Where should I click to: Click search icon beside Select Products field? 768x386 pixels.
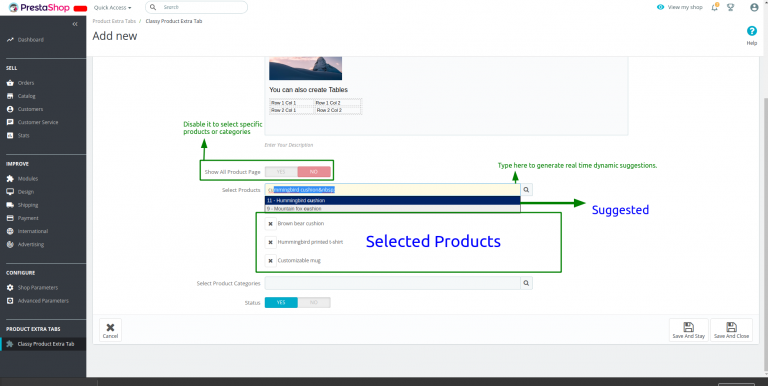[x=526, y=190]
